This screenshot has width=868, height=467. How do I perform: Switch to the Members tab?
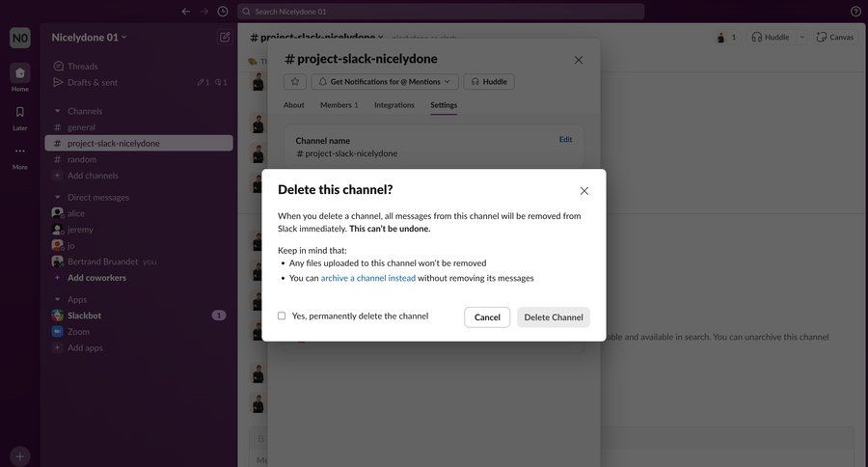pos(339,105)
